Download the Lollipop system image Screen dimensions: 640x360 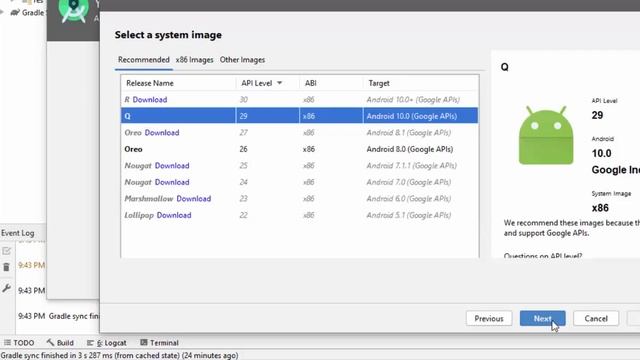point(174,215)
